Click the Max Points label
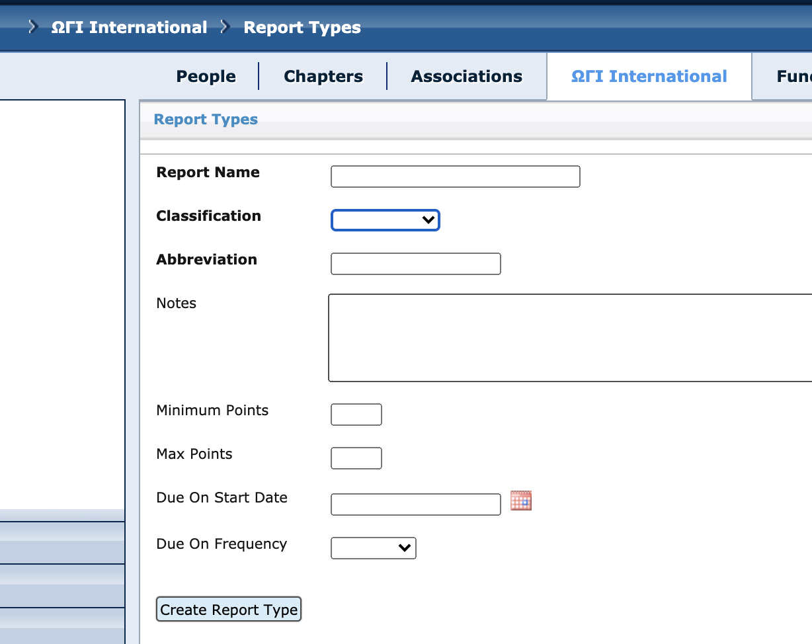Viewport: 812px width, 644px height. tap(194, 454)
